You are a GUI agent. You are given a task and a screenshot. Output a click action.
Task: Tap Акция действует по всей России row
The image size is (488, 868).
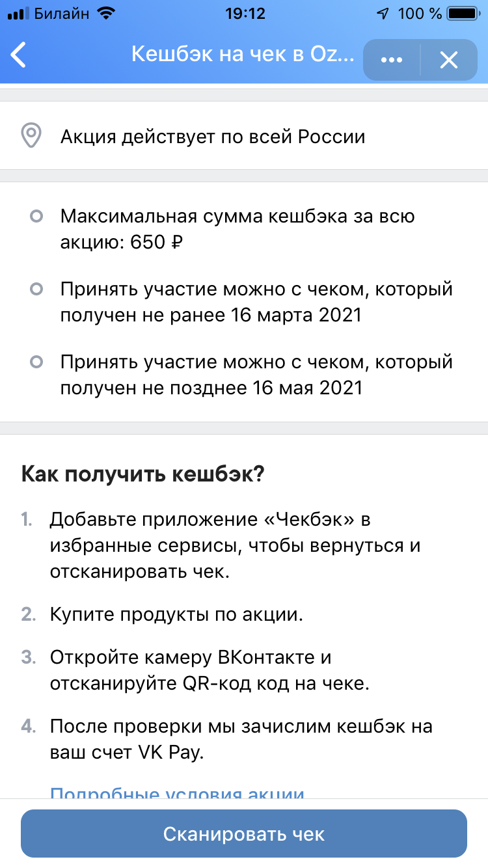click(244, 136)
